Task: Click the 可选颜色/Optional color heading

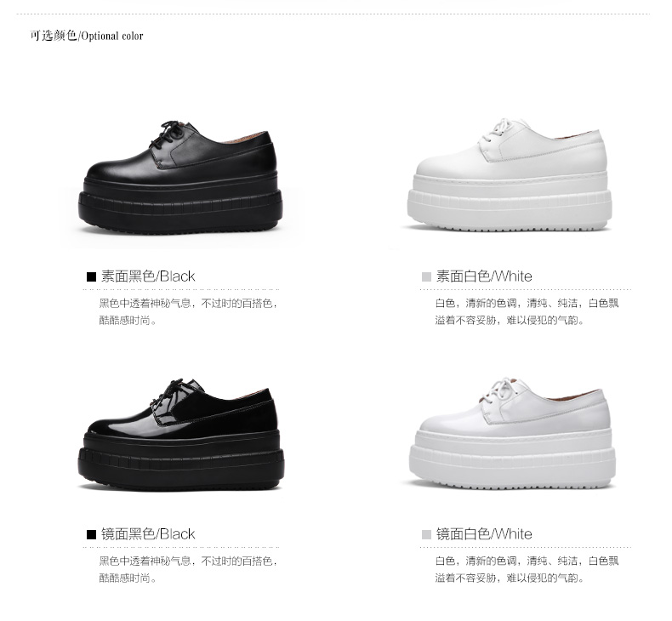Action: pyautogui.click(x=87, y=36)
